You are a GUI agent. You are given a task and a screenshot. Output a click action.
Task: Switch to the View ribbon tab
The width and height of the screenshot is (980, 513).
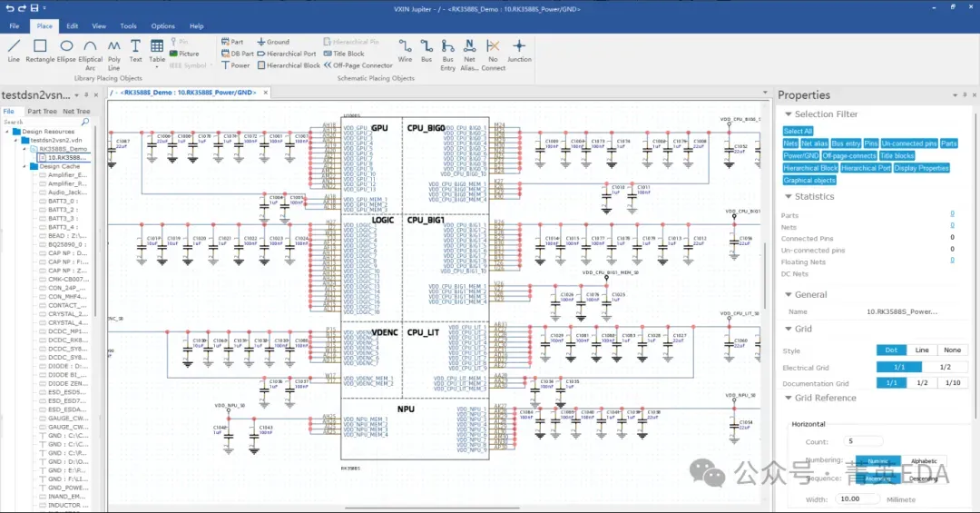coord(99,26)
